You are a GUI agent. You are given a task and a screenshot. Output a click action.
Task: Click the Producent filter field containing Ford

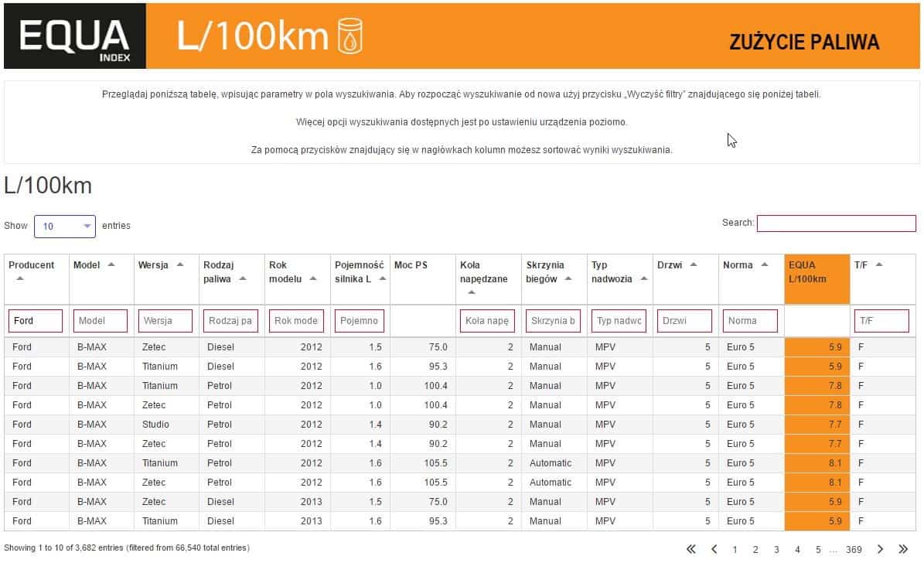tap(36, 321)
